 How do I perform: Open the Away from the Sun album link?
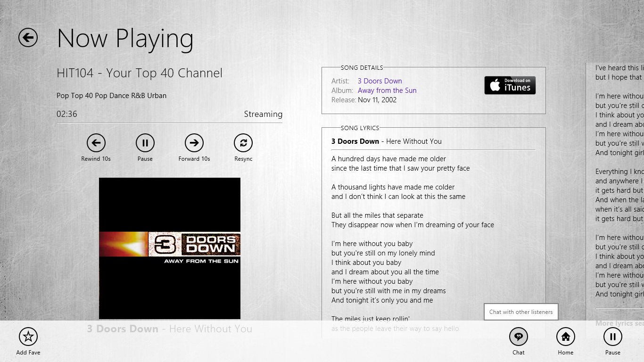tap(387, 90)
